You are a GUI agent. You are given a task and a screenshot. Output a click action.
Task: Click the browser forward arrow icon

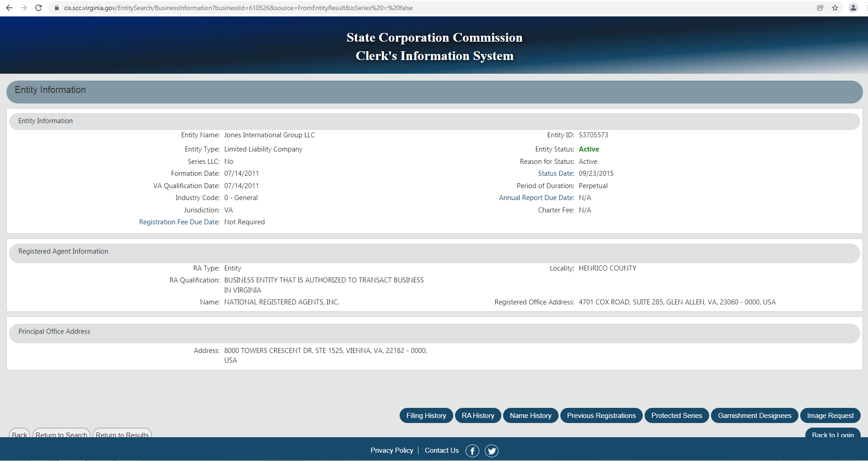[x=24, y=8]
